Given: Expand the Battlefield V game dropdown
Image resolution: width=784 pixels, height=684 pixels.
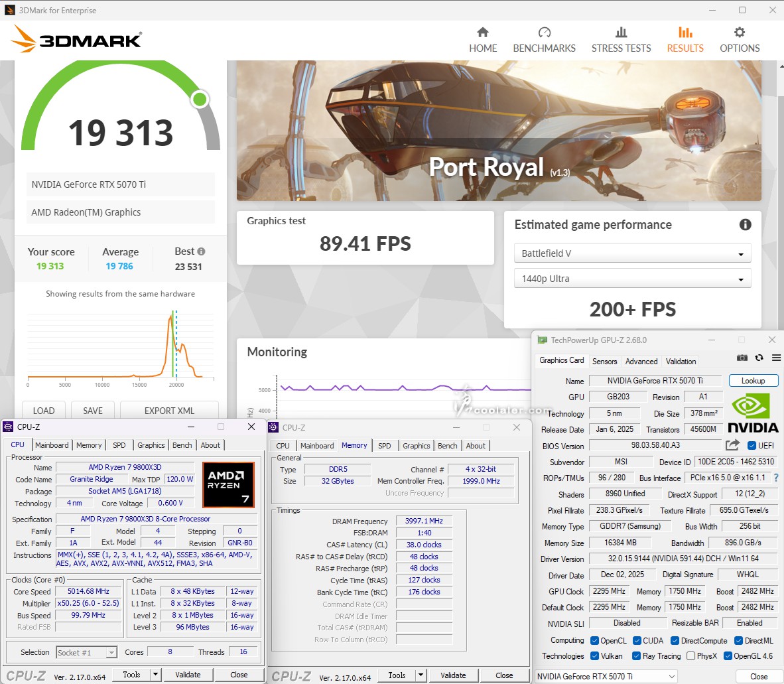Looking at the screenshot, I should pyautogui.click(x=632, y=253).
